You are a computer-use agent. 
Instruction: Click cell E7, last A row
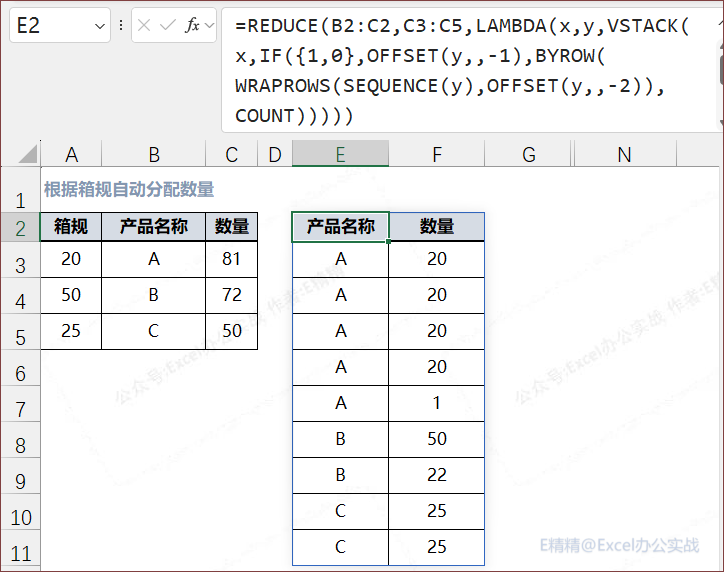(x=340, y=403)
